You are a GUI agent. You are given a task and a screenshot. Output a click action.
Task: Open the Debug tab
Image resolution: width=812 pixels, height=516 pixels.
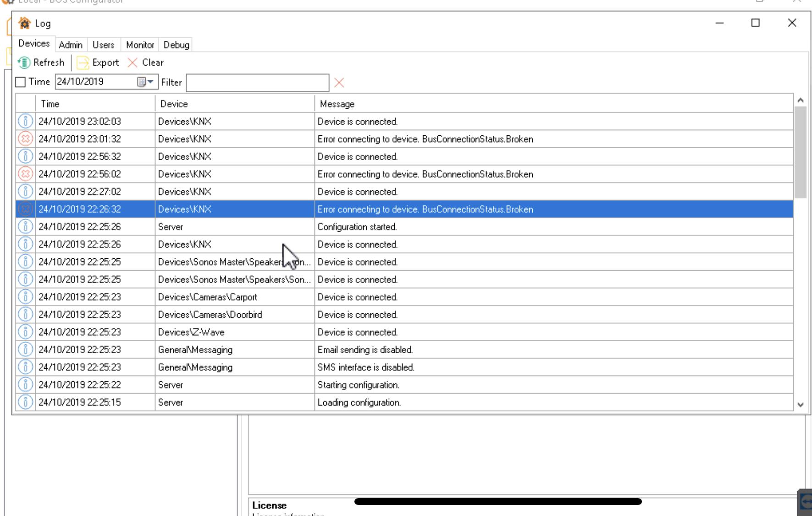point(176,45)
